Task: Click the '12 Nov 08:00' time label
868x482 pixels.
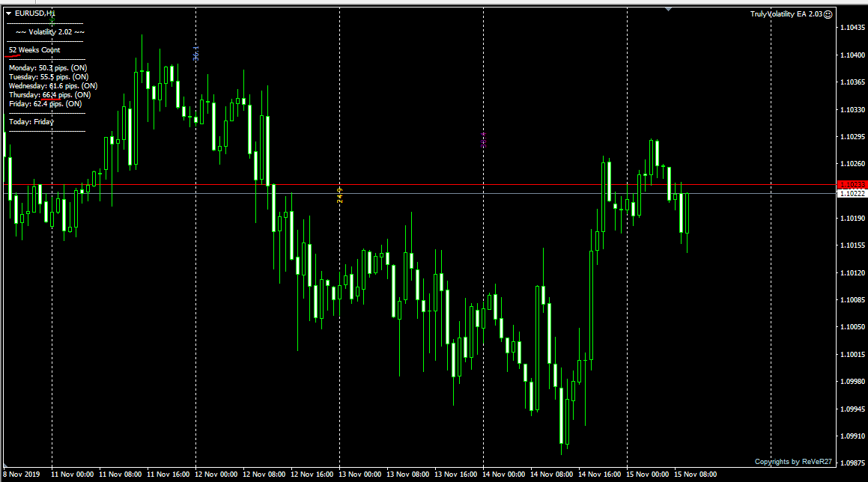Action: pos(264,475)
